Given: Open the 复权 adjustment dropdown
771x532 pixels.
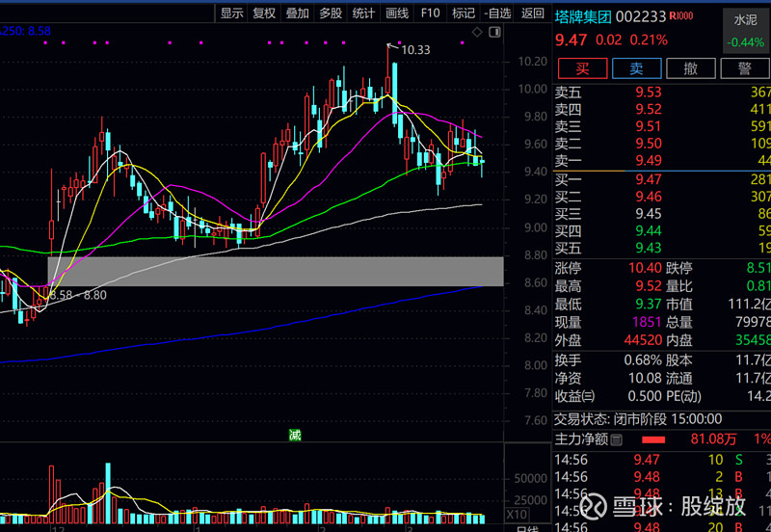Looking at the screenshot, I should point(264,13).
